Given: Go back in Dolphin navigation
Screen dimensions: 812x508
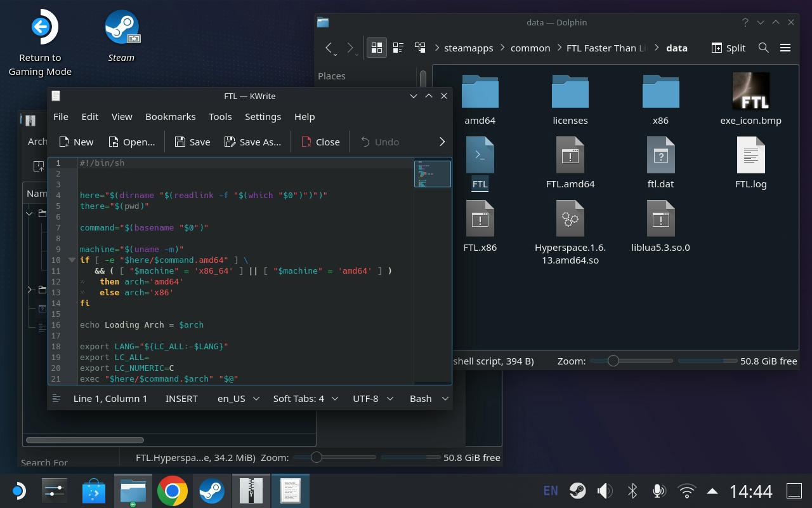Looking at the screenshot, I should 329,48.
